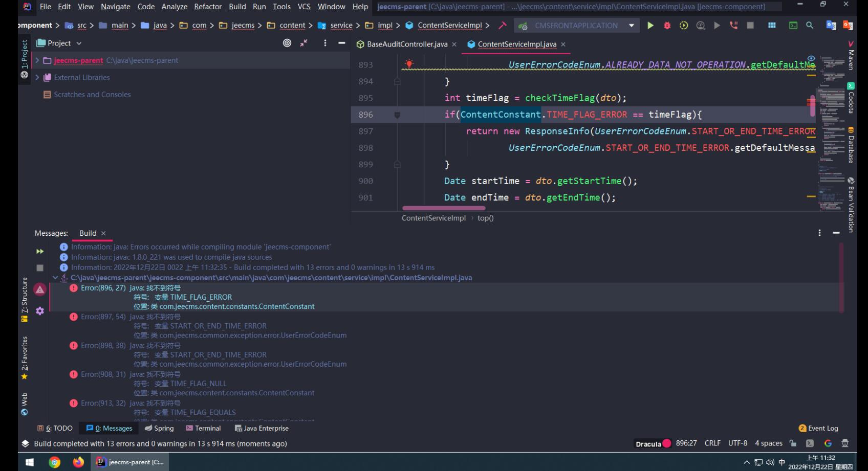Click the Search Everywhere magnifier icon
Screen dimensions: 868x471
[x=810, y=26]
